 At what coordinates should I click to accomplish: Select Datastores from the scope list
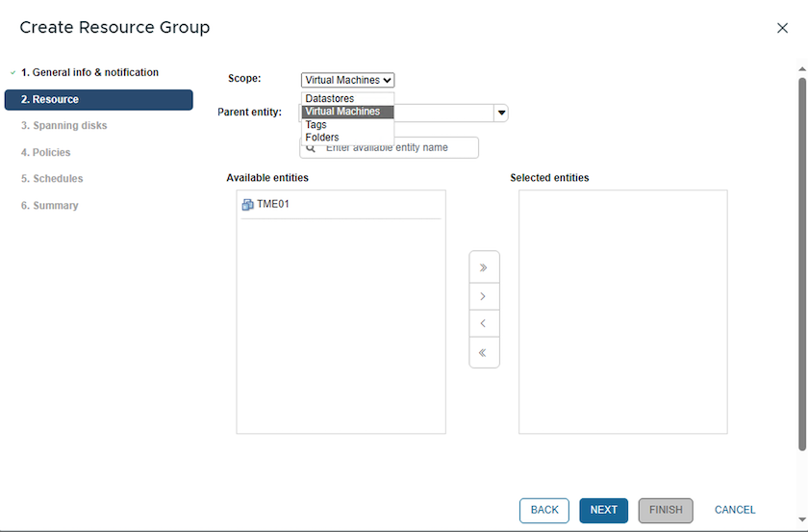[330, 99]
